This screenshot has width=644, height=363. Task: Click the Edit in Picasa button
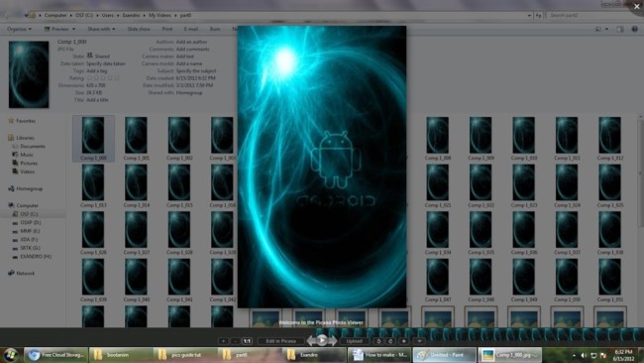click(281, 341)
